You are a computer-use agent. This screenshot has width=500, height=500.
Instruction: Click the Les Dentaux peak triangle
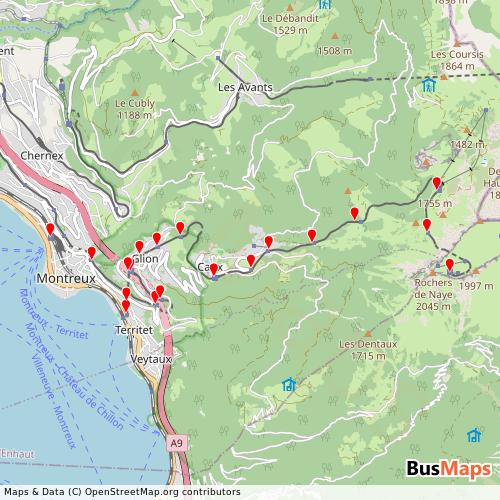[x=368, y=333]
